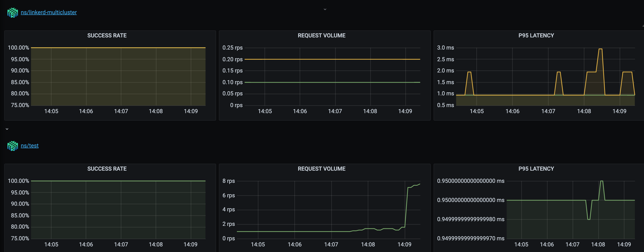
Task: Collapse the row using the top center chevron
Action: [x=325, y=9]
